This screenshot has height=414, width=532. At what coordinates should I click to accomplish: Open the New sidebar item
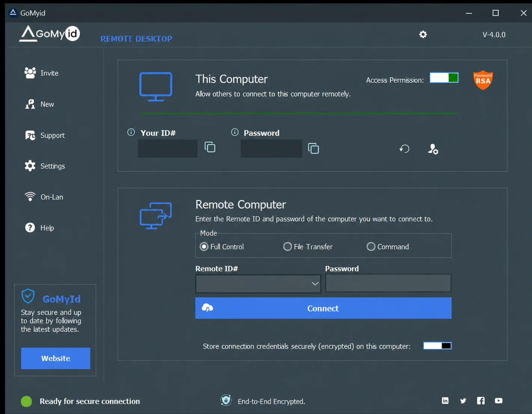39,104
